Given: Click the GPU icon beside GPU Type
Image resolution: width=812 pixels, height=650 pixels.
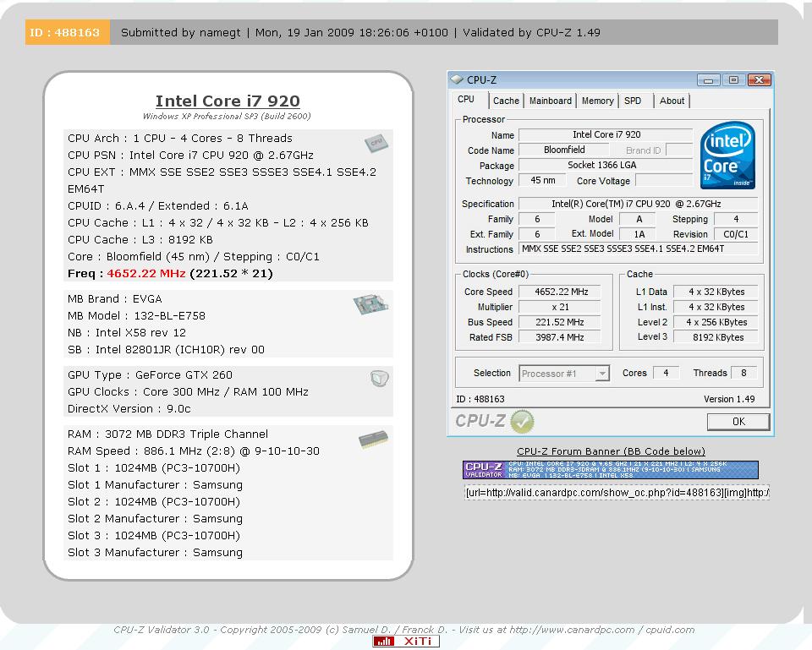Looking at the screenshot, I should point(380,379).
